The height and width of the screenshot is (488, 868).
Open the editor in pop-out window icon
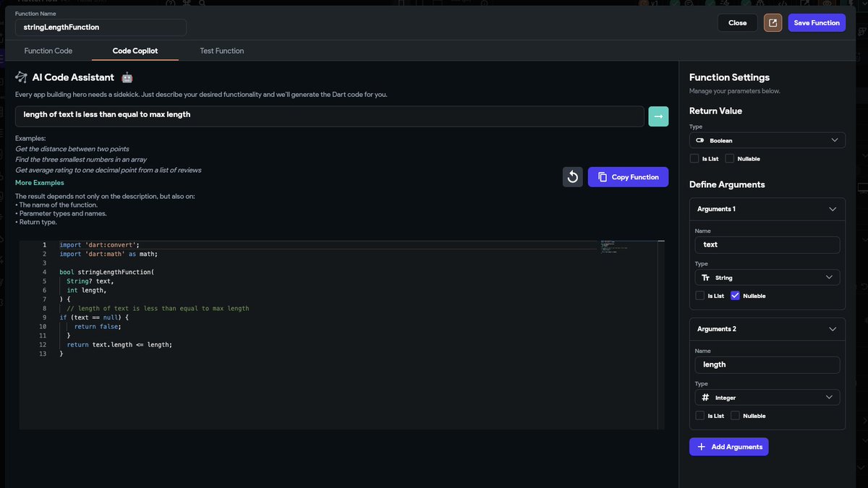coord(773,23)
